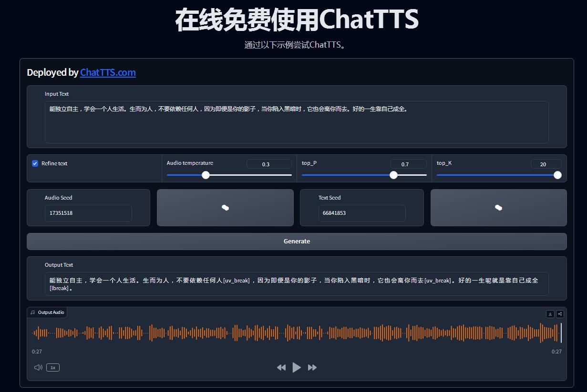Image resolution: width=587 pixels, height=392 pixels.
Task: Click the Audio Seed input showing 17351518
Action: 88,213
